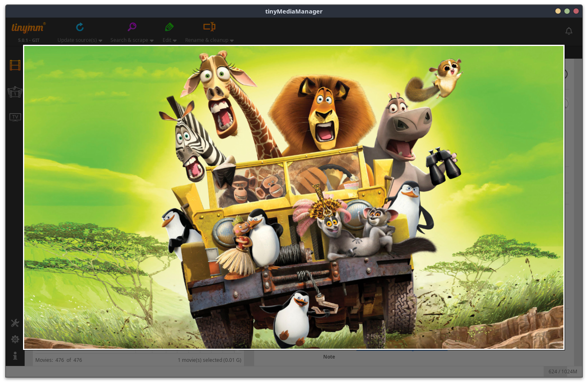Viewport: 588px width, 384px height.
Task: Click the Rename & cleanup icon
Action: pos(209,27)
